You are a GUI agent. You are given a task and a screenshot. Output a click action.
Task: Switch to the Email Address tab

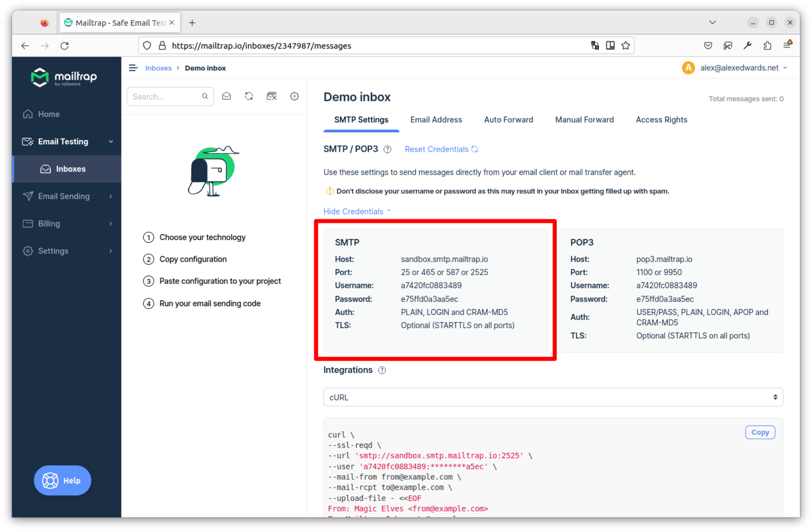436,120
